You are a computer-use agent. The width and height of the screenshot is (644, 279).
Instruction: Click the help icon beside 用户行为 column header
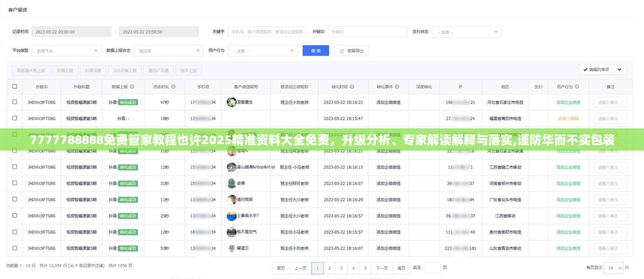tap(577, 87)
